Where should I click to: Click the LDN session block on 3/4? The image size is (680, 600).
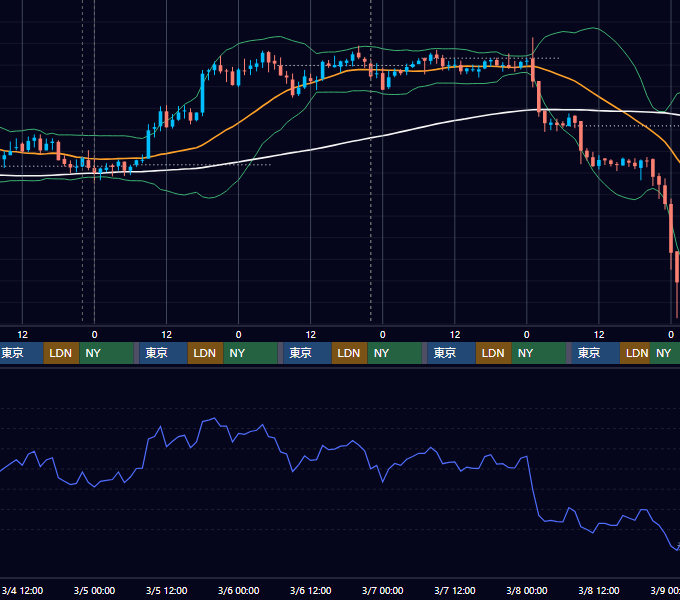[x=61, y=353]
